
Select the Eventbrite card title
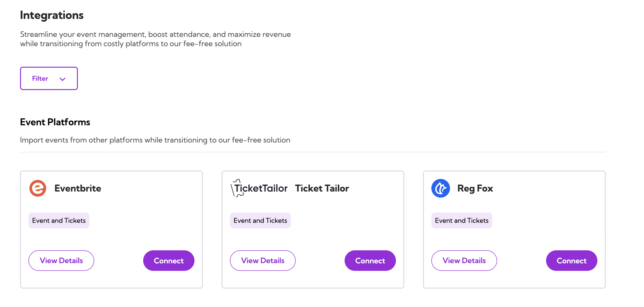pyautogui.click(x=78, y=188)
